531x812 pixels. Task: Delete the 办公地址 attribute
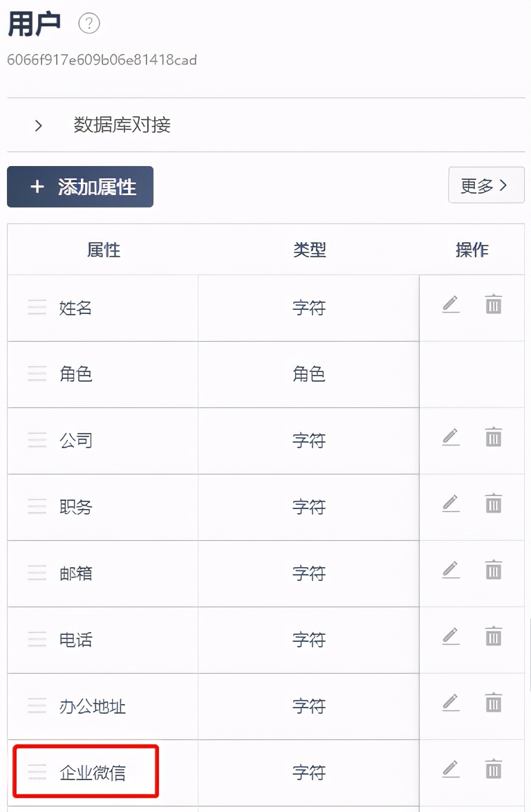(x=493, y=702)
